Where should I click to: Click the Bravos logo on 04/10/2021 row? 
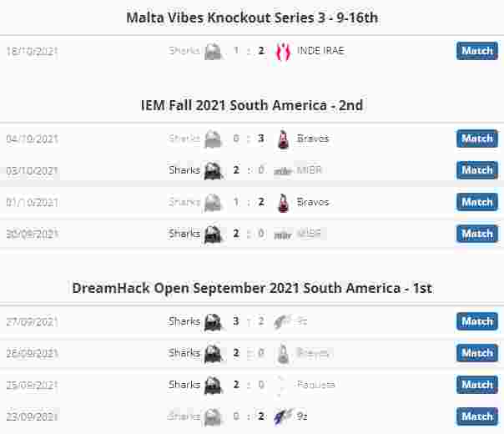283,139
